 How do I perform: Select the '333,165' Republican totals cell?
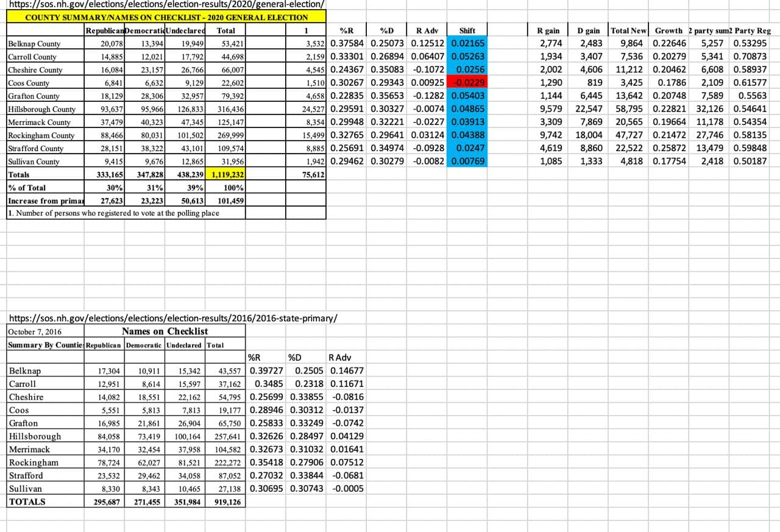coord(105,174)
